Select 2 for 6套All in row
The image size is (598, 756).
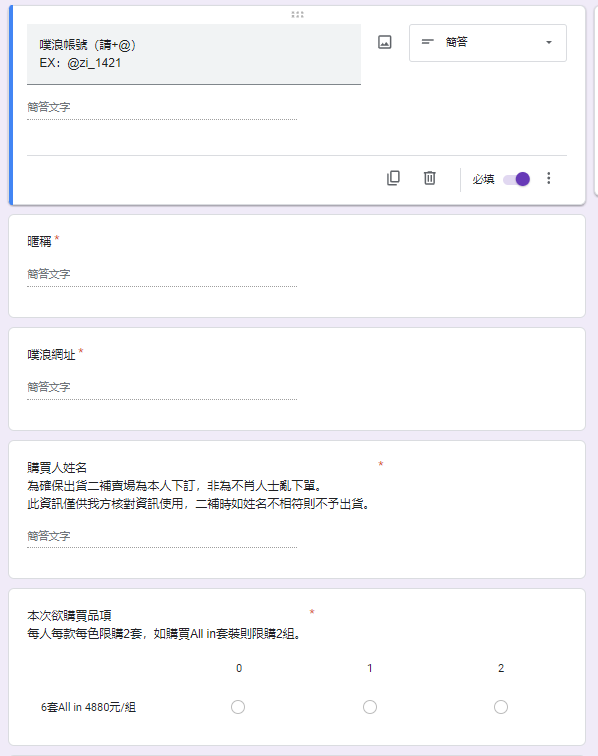pos(501,707)
